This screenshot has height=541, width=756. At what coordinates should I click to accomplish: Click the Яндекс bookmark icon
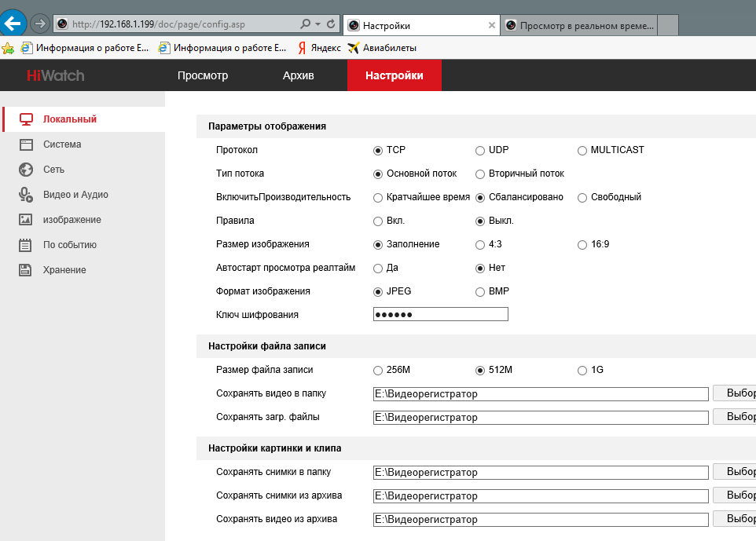pyautogui.click(x=302, y=48)
